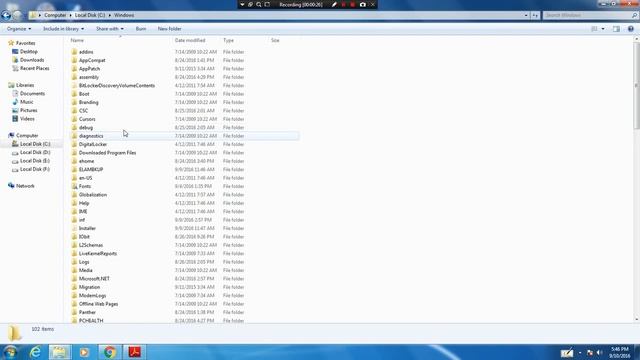
Task: Toggle the preview pane icon
Action: point(616,29)
